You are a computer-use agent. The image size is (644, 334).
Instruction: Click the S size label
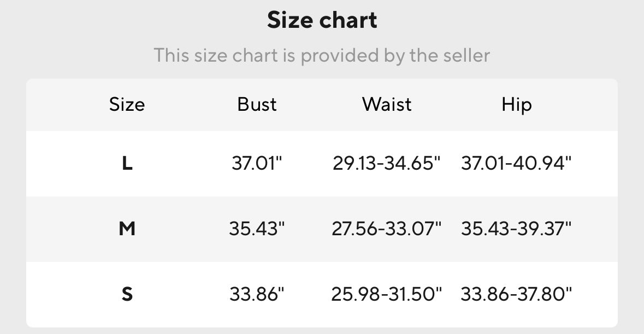127,295
